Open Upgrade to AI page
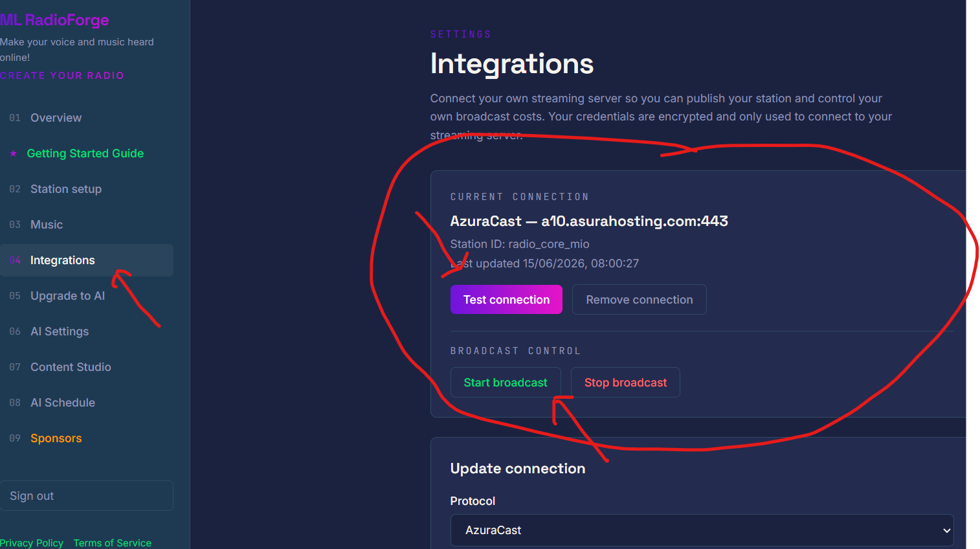The height and width of the screenshot is (549, 980). 87,296
